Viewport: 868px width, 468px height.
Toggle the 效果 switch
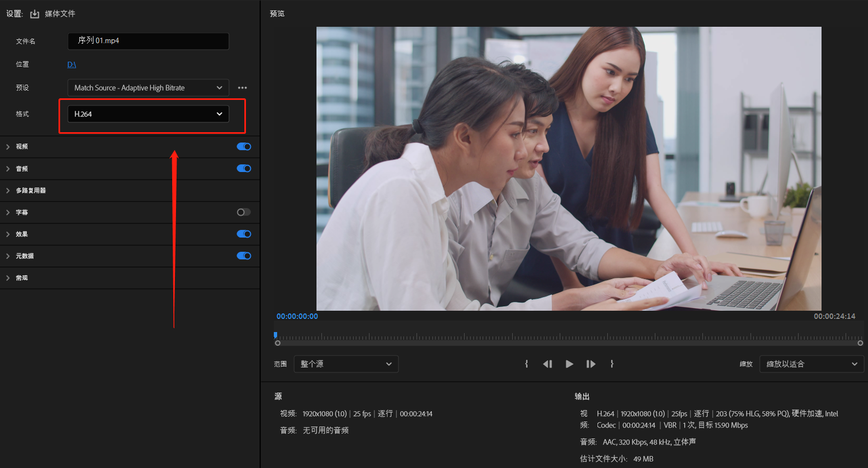[244, 234]
